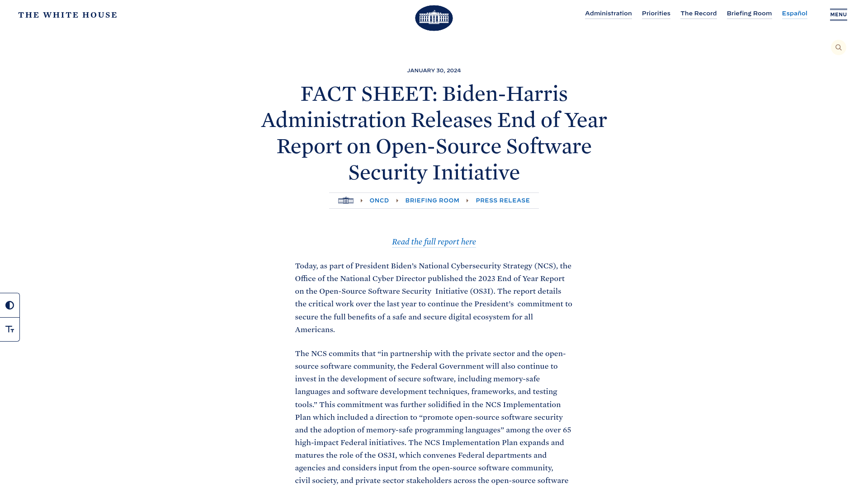Click the Administration navigation tab

(608, 13)
